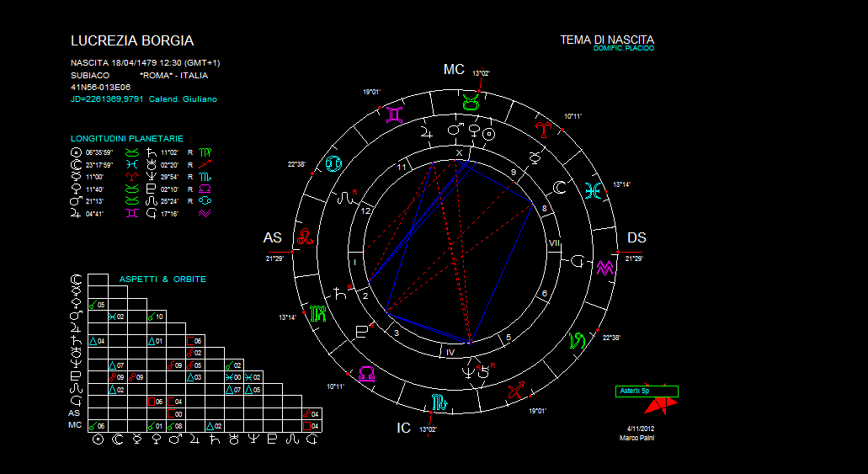Click the cyan Cancer glyph on the wheel
Viewport: 868px width, 474px height.
[333, 162]
